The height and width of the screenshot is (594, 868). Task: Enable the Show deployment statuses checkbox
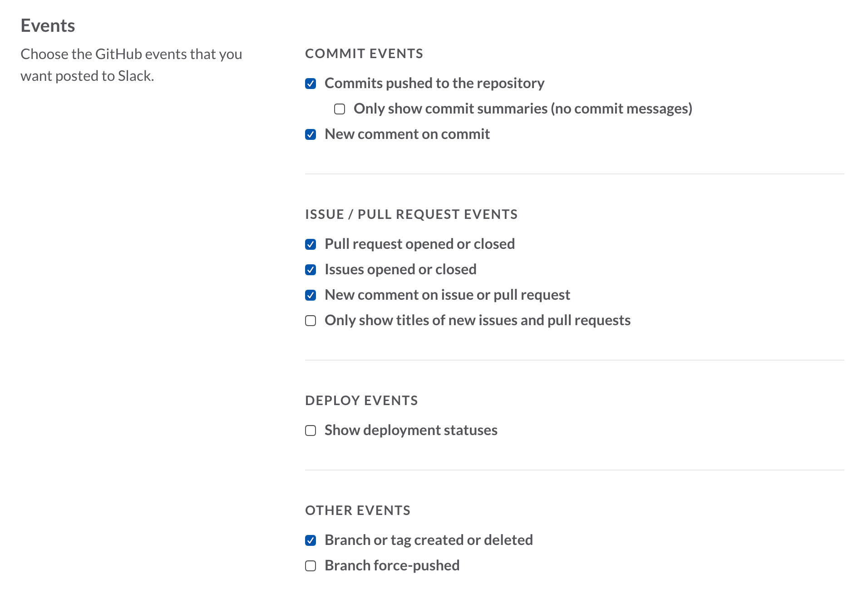pyautogui.click(x=311, y=431)
